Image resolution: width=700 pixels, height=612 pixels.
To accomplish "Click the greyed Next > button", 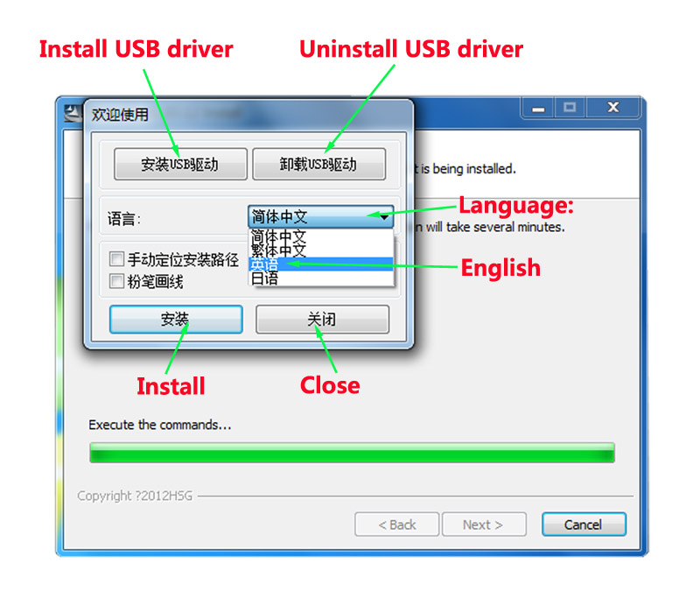I will click(x=484, y=524).
